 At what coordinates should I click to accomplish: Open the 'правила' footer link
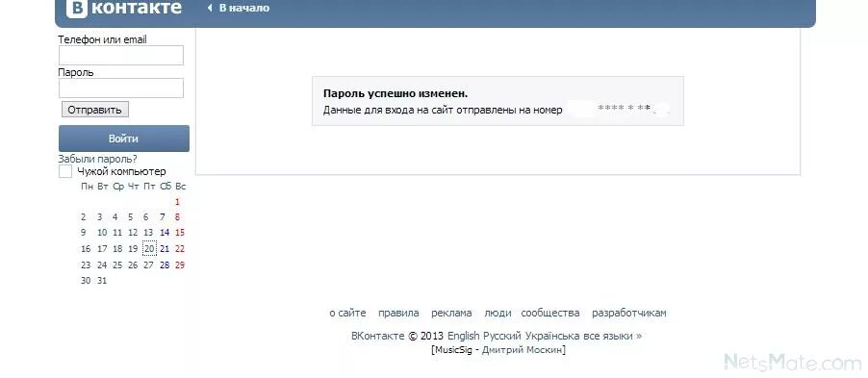click(398, 314)
